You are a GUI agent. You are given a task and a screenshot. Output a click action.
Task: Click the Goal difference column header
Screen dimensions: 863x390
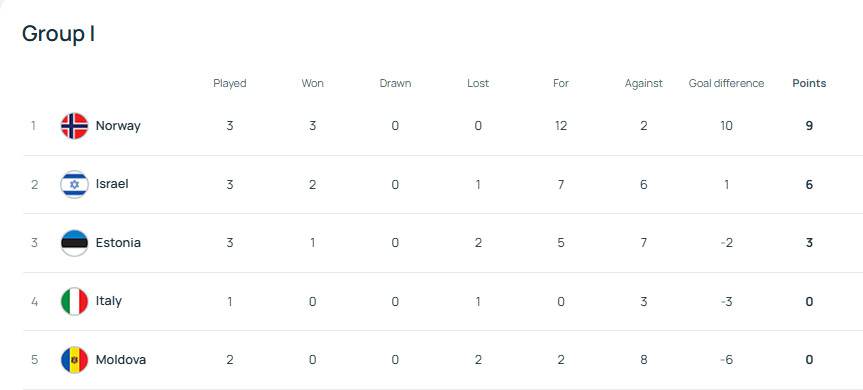(x=726, y=84)
